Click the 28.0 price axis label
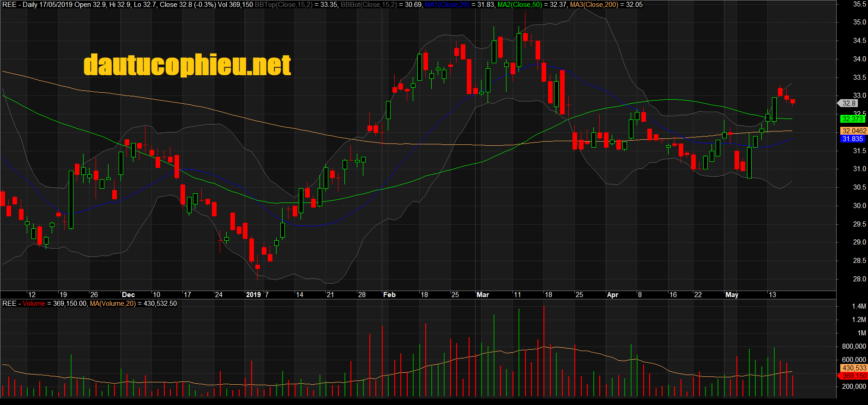This screenshot has height=405, width=868. (x=859, y=279)
